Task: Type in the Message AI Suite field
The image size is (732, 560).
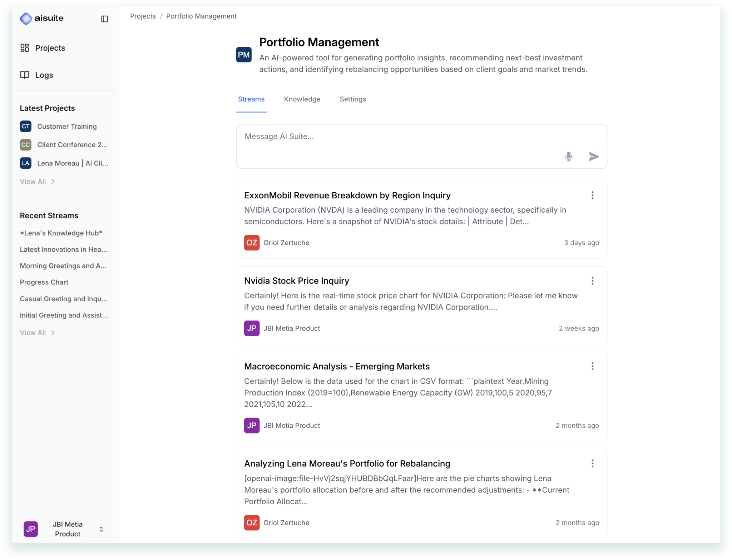Action: tap(393, 137)
